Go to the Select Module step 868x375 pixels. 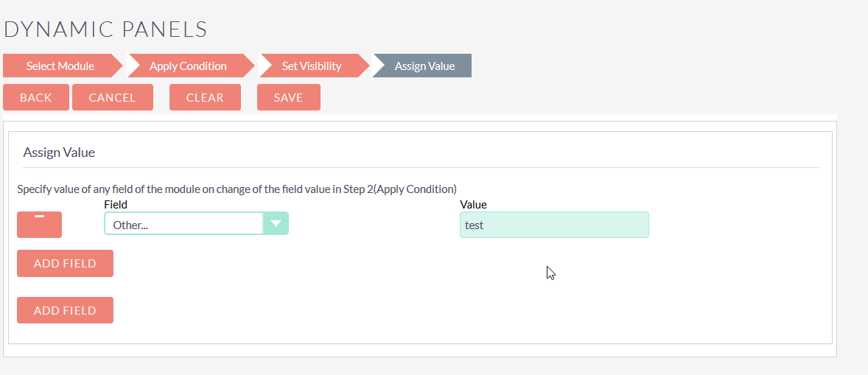pos(63,66)
